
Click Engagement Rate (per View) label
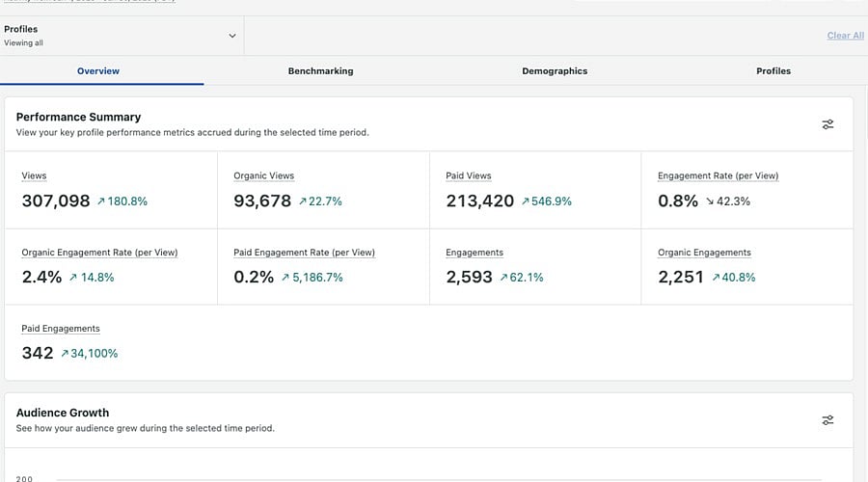(x=718, y=175)
